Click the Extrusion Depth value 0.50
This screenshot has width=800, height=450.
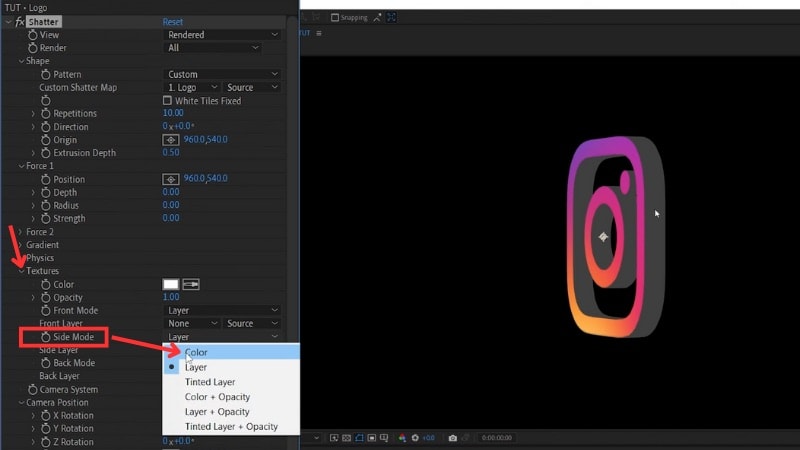pos(171,152)
